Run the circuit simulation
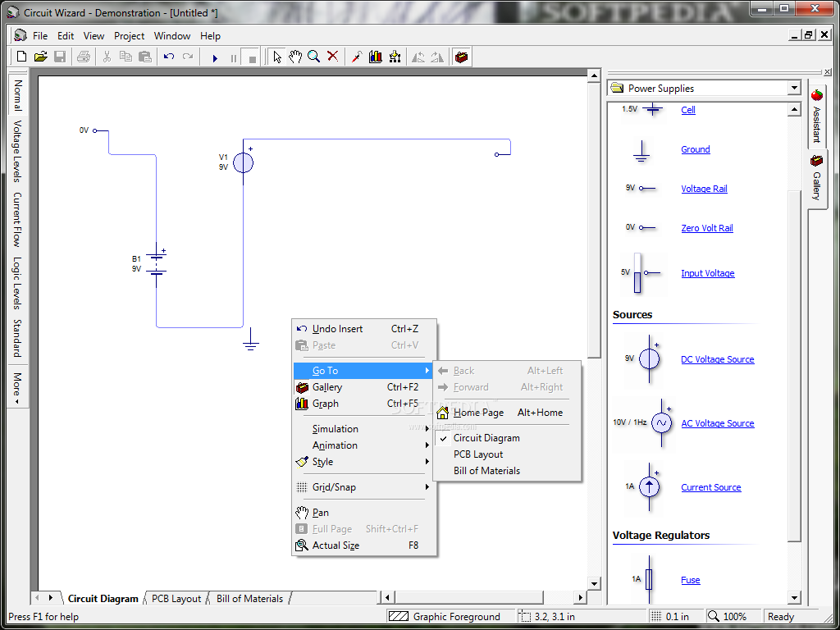The width and height of the screenshot is (840, 630). [216, 57]
